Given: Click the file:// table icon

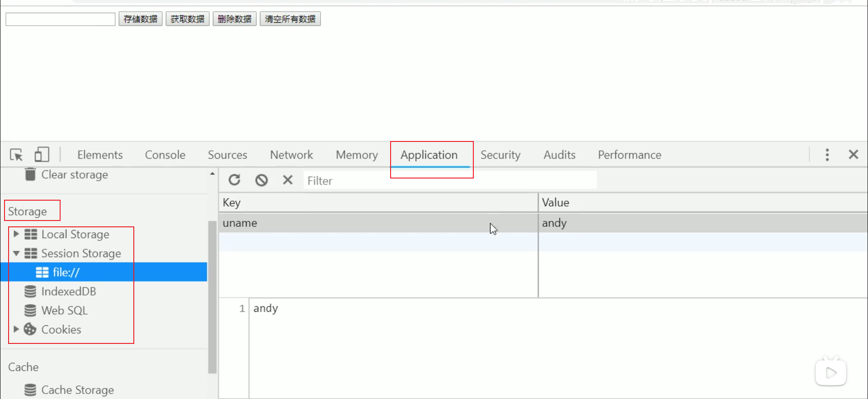Looking at the screenshot, I should click(42, 272).
